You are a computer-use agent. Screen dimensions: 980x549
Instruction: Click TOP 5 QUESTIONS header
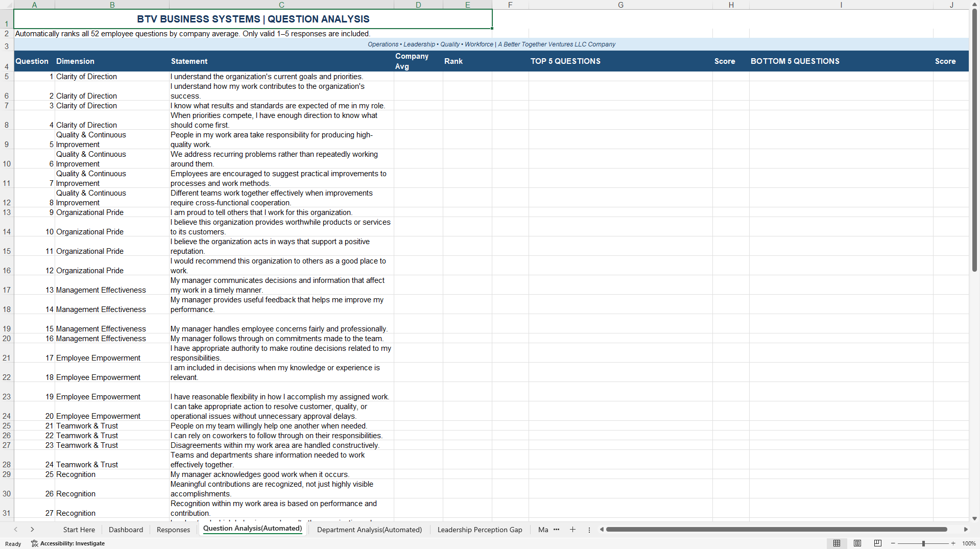pyautogui.click(x=620, y=61)
